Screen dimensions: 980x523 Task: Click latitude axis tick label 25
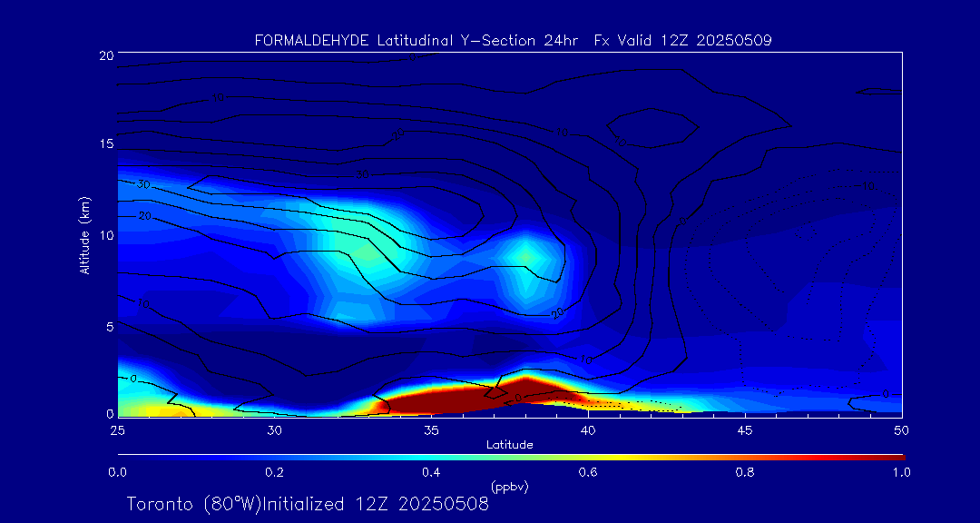tap(117, 430)
